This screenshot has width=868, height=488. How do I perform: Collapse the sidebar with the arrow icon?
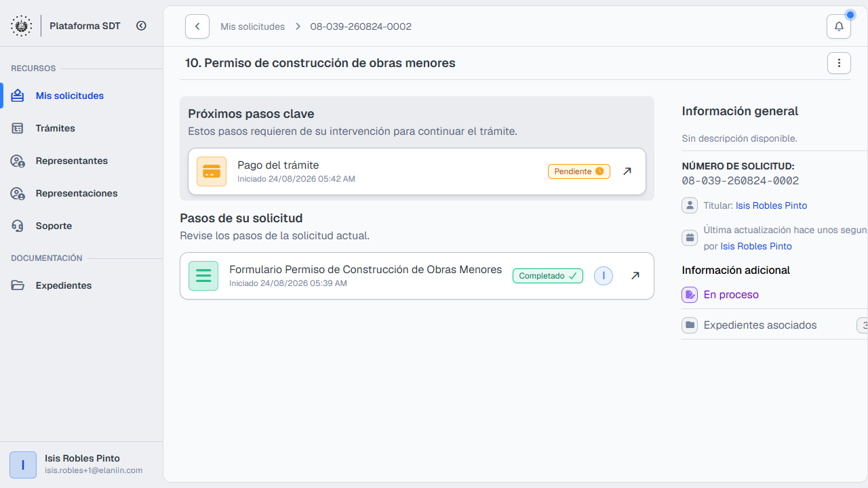141,26
